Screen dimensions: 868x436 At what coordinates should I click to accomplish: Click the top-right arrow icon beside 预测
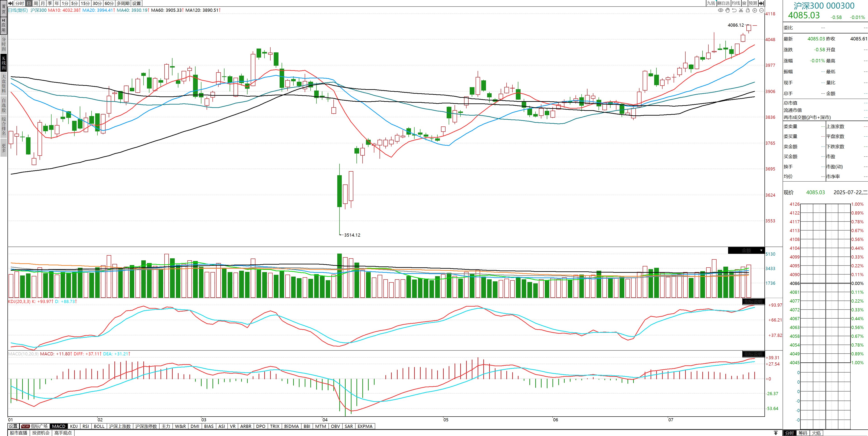coord(762,3)
